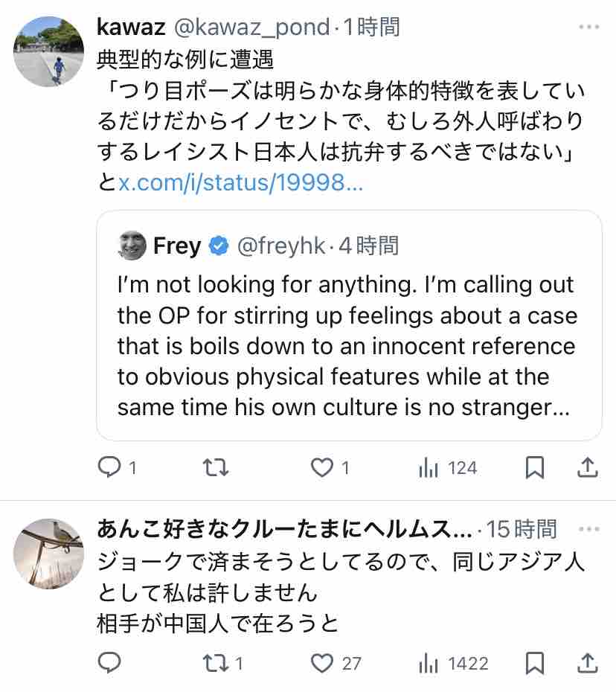Share the second tweet
The width and height of the screenshot is (616, 692).
point(587,662)
